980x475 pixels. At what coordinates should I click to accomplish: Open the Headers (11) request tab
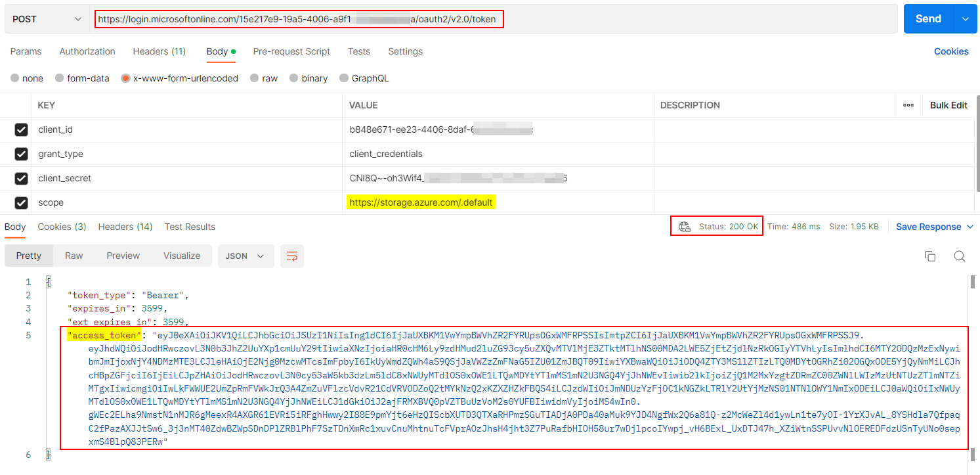click(160, 51)
